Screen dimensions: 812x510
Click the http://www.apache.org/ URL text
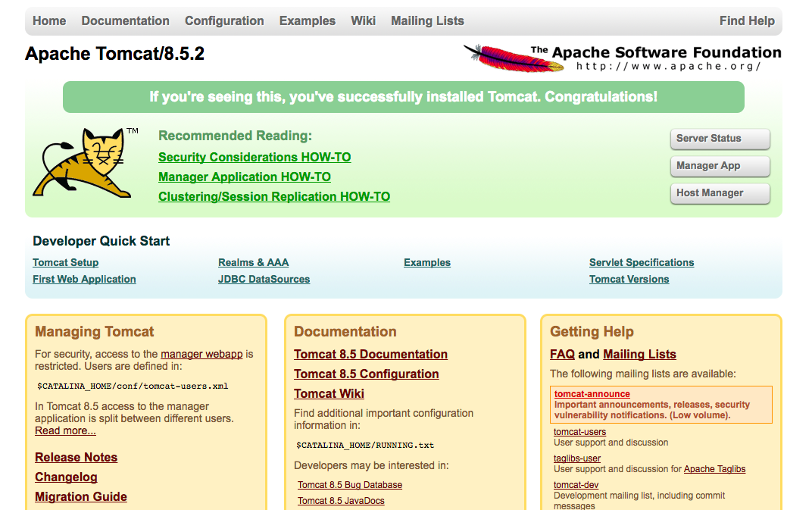tap(668, 67)
